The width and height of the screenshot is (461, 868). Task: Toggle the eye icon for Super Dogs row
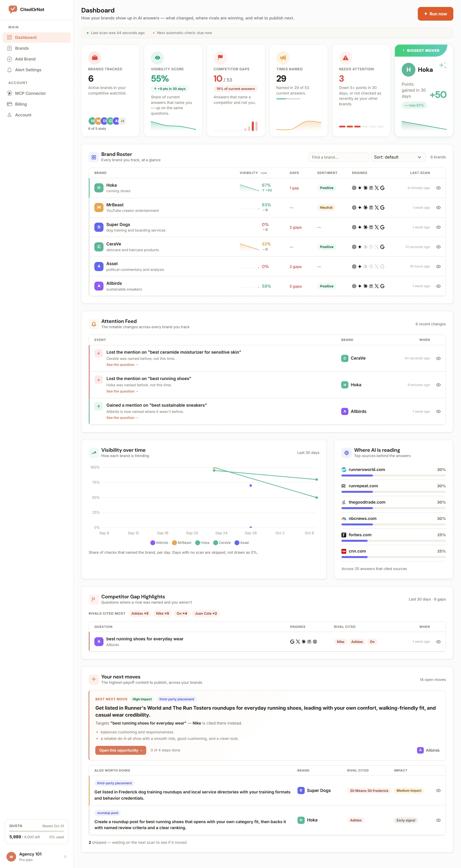coord(438,227)
